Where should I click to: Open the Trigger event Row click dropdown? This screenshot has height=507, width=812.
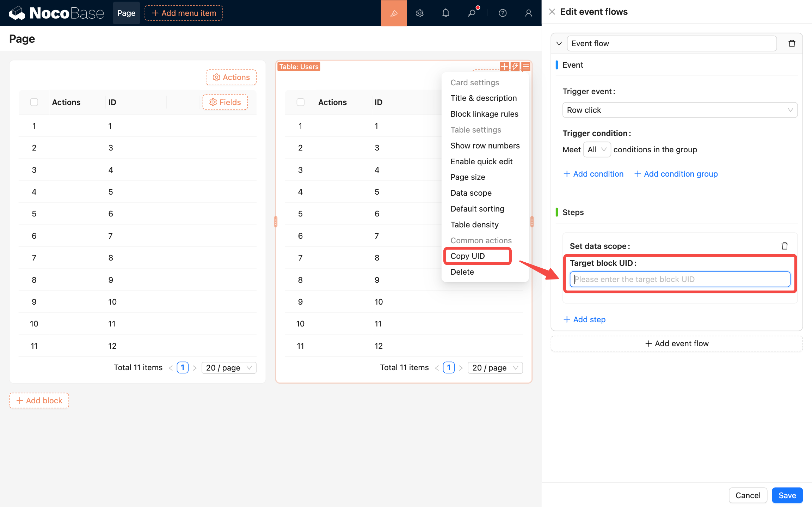coord(679,110)
